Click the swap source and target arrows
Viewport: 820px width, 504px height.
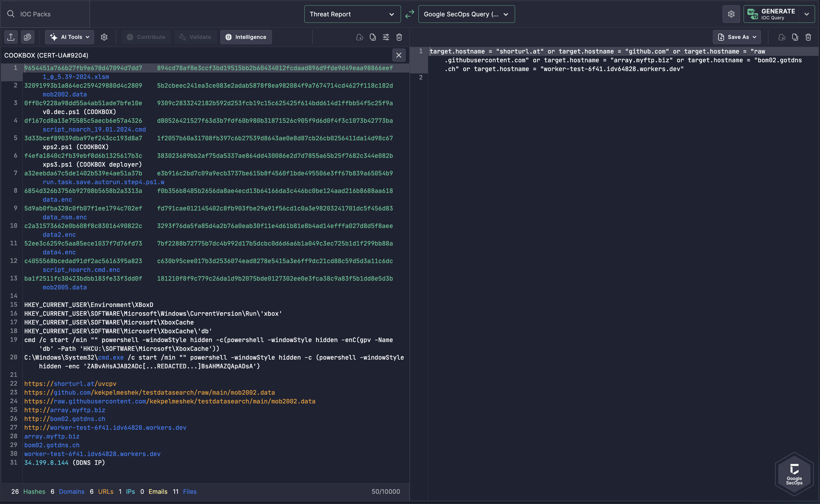[409, 14]
